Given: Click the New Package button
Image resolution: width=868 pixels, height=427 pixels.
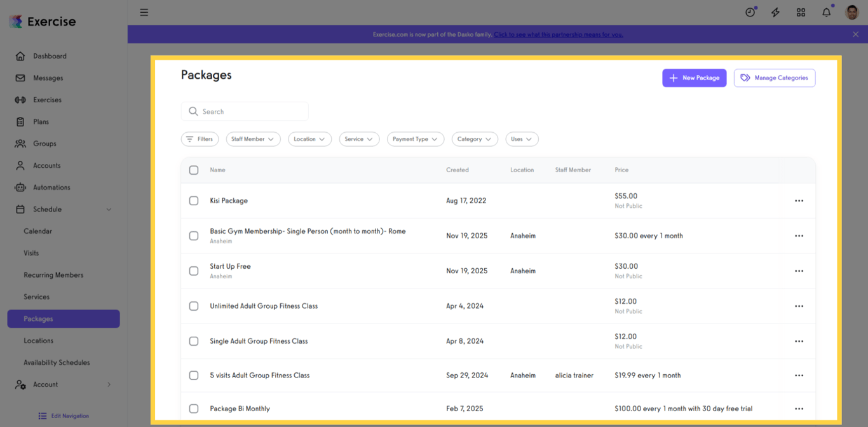Looking at the screenshot, I should click(694, 78).
